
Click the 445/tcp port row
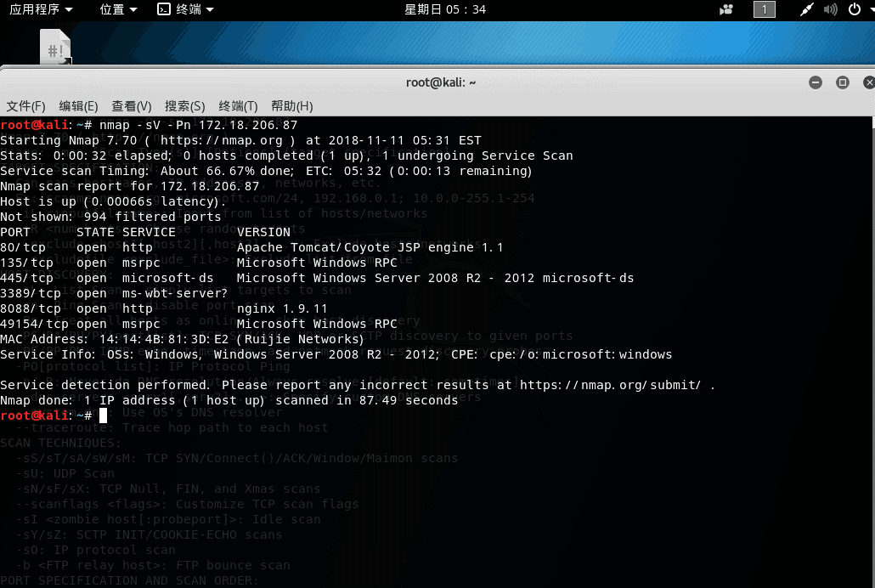(x=317, y=278)
